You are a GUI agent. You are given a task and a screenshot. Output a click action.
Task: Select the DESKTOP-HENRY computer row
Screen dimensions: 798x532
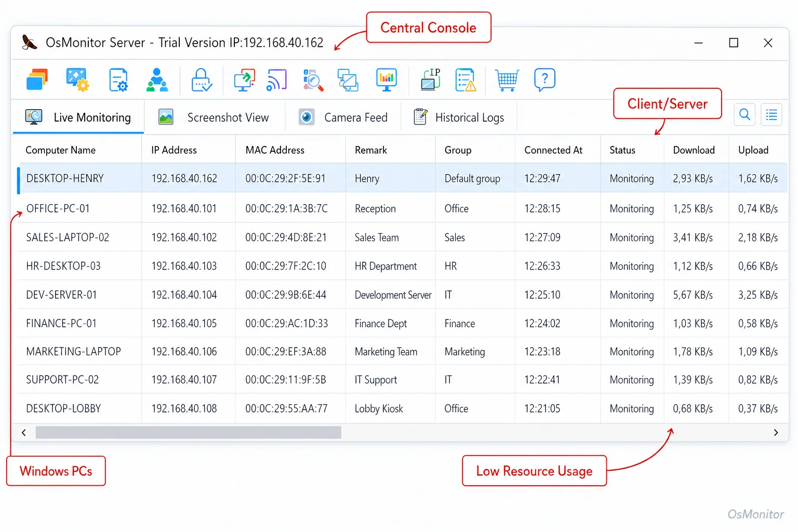tap(402, 178)
